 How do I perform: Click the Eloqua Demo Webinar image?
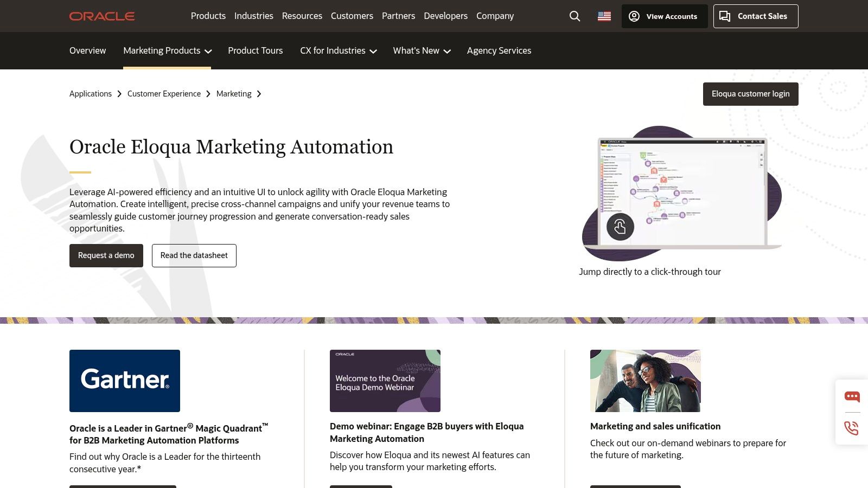[x=385, y=381]
